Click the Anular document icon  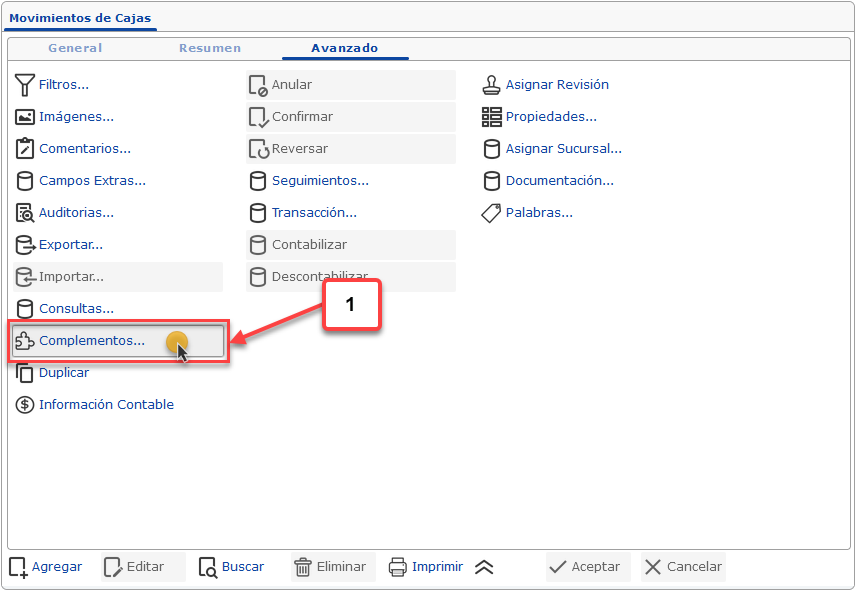[258, 85]
